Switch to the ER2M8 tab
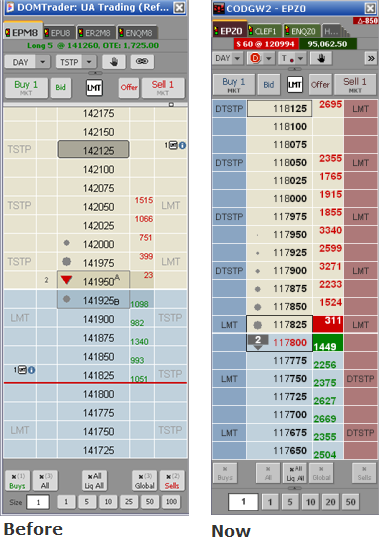This screenshot has height=541, width=381. pyautogui.click(x=95, y=33)
